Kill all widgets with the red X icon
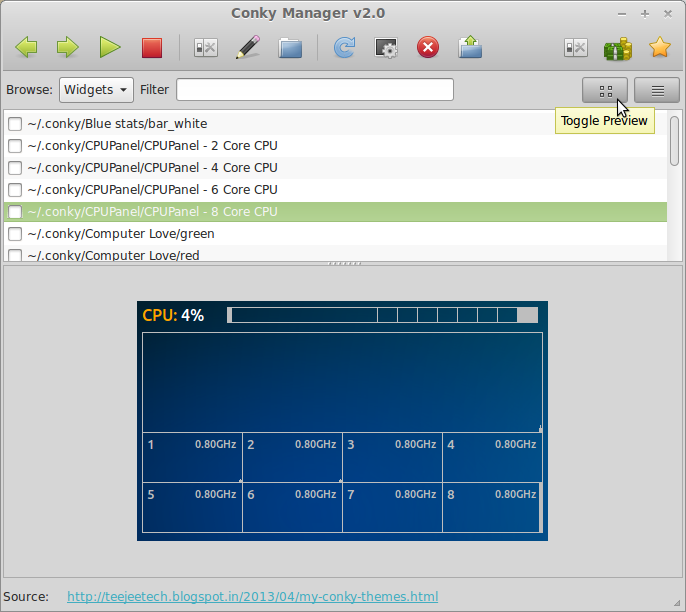This screenshot has width=686, height=612. [428, 47]
